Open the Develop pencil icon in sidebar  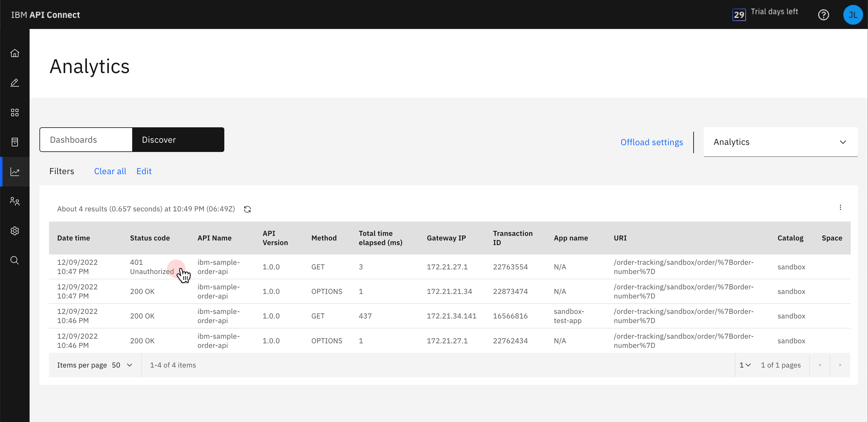click(14, 83)
